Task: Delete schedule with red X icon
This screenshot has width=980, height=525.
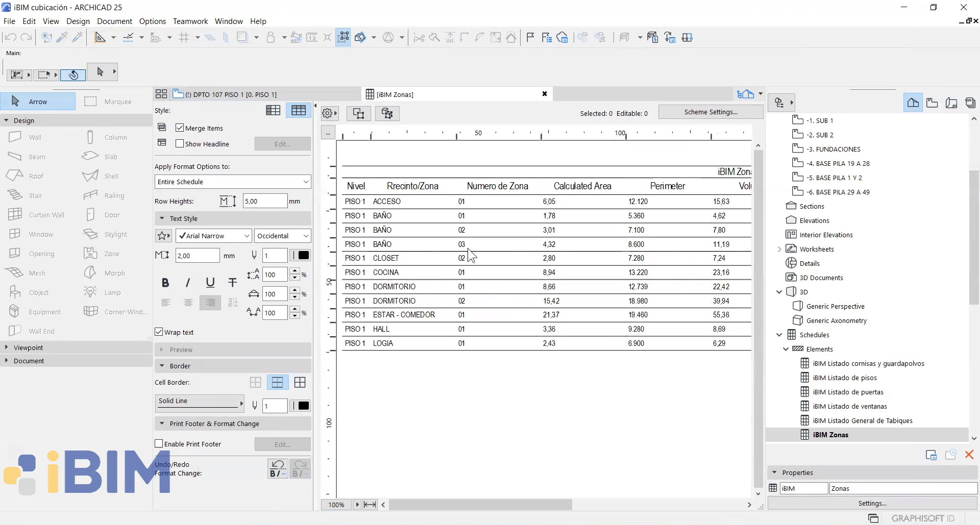Action: pyautogui.click(x=969, y=455)
